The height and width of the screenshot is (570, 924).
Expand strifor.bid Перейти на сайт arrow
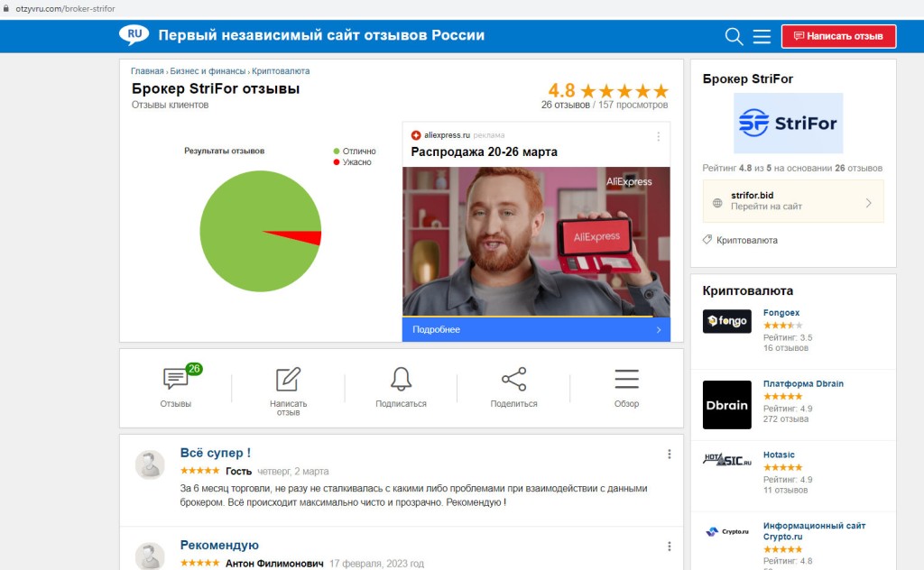point(868,202)
